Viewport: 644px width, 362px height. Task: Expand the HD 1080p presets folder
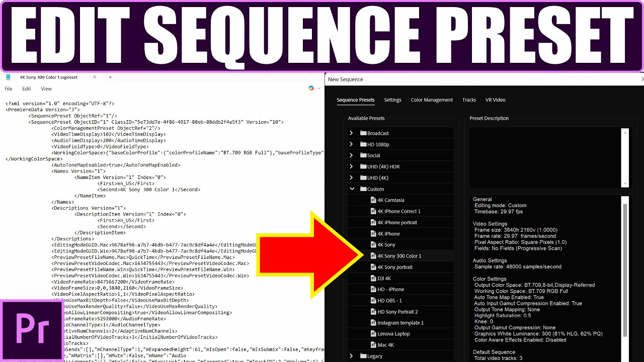click(351, 144)
